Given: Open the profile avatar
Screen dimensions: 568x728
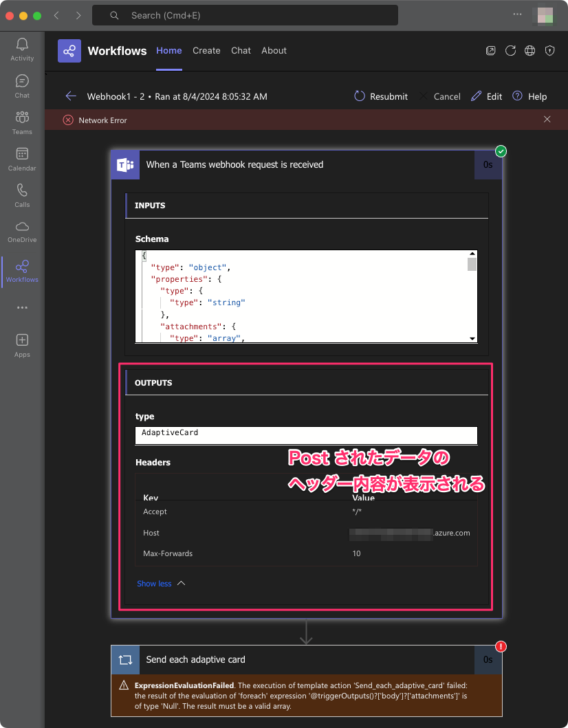Looking at the screenshot, I should click(x=545, y=15).
